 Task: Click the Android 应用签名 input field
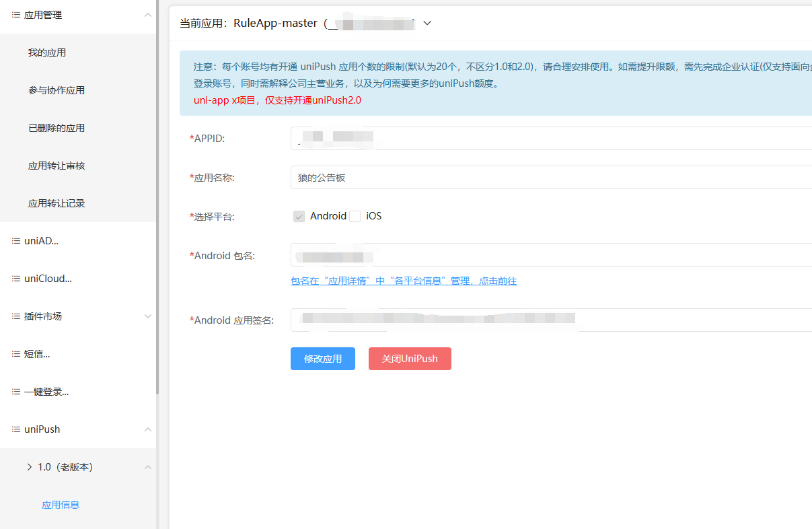(551, 320)
